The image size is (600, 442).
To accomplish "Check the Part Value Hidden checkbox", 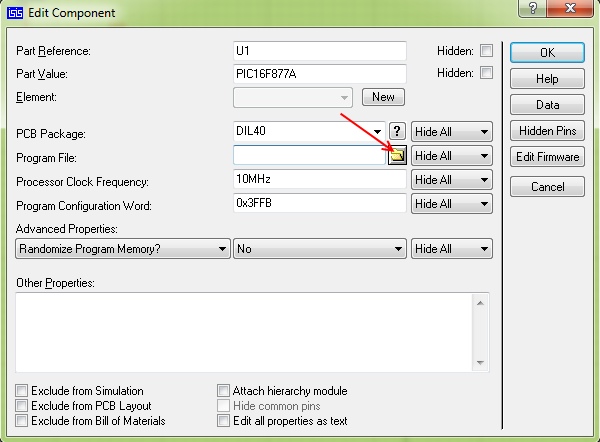I will point(487,73).
